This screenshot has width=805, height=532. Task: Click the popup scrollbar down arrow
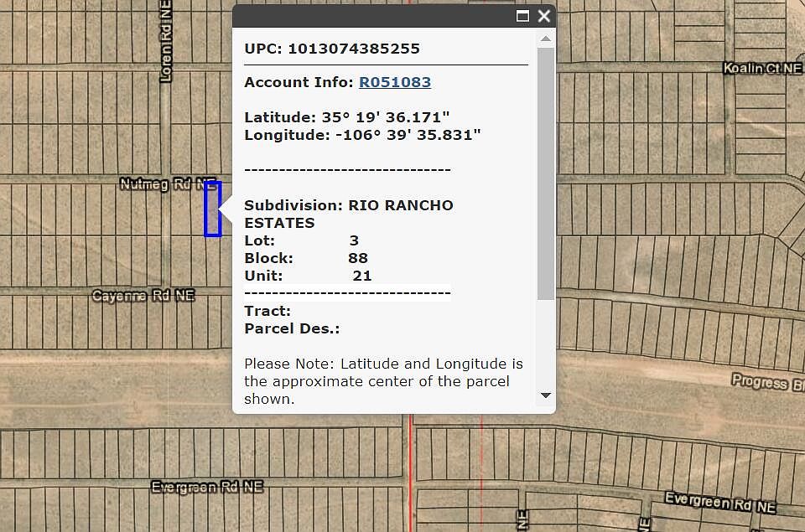click(546, 395)
